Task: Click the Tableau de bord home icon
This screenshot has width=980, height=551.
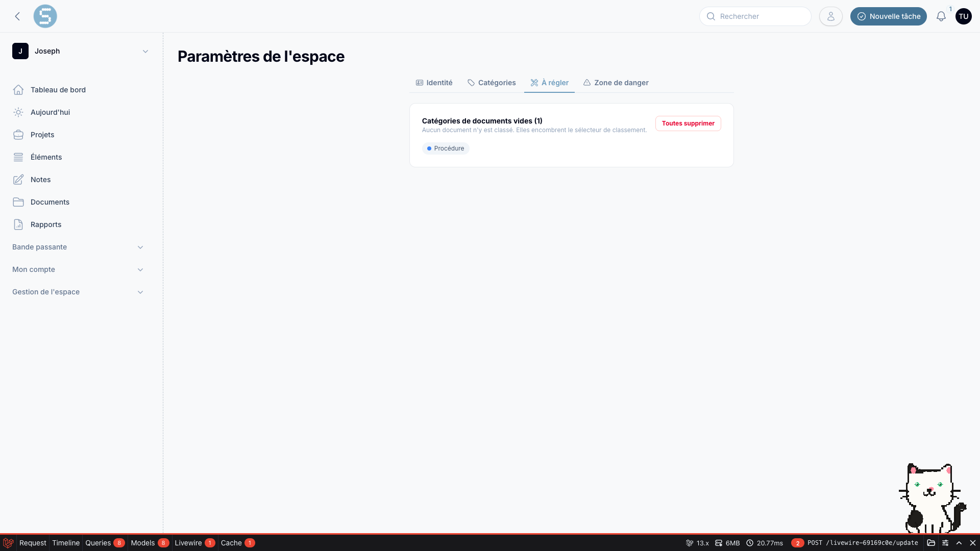Action: [18, 90]
